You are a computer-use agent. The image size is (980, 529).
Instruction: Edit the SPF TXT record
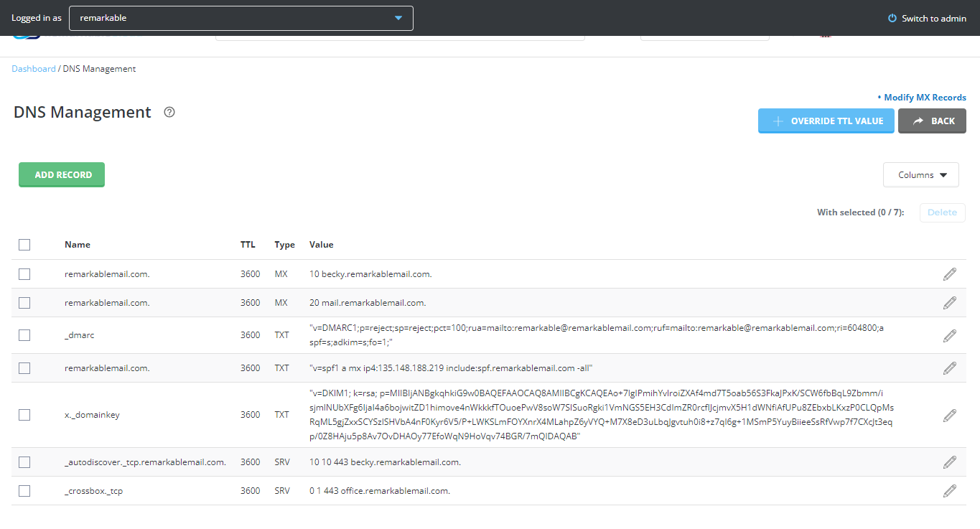949,368
